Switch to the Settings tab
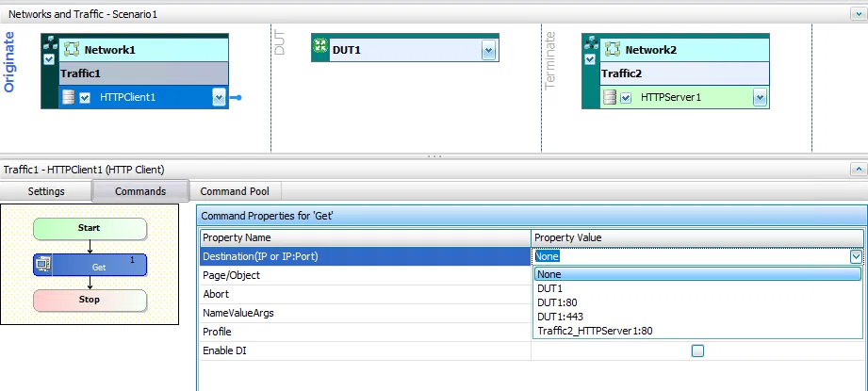Viewport: 868px width, 391px height. [x=46, y=191]
